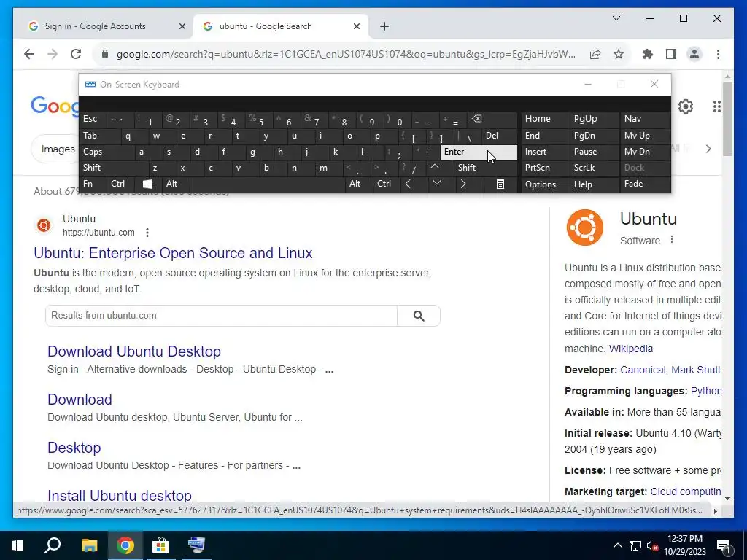Open a new Chrome tab
The height and width of the screenshot is (560, 747).
point(384,27)
